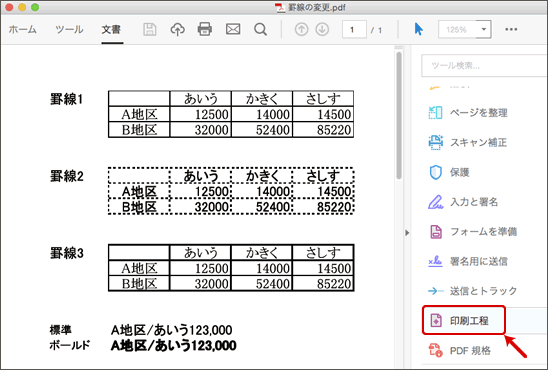This screenshot has width=548, height=370.
Task: Click the 署名用に送信 signature icon
Action: tap(435, 261)
